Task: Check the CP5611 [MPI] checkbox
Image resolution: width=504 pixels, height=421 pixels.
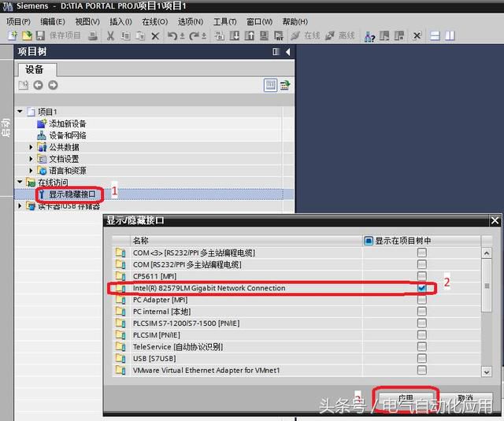Action: pyautogui.click(x=422, y=276)
